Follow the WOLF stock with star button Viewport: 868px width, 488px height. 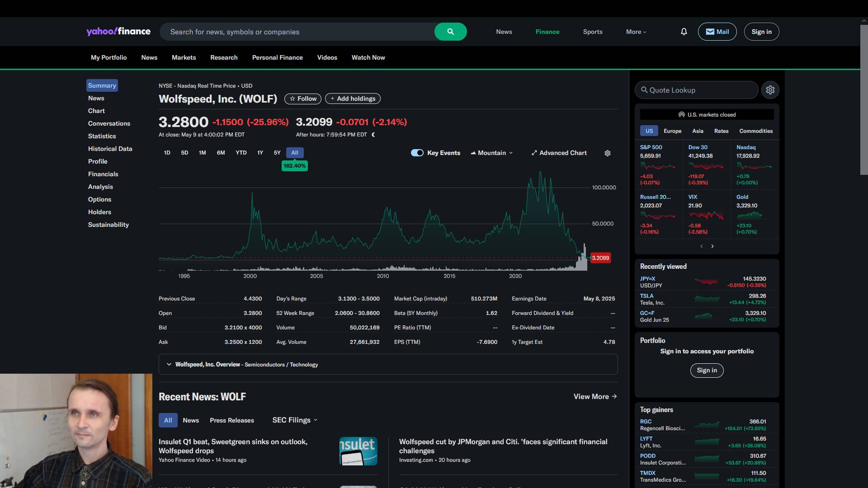[303, 99]
